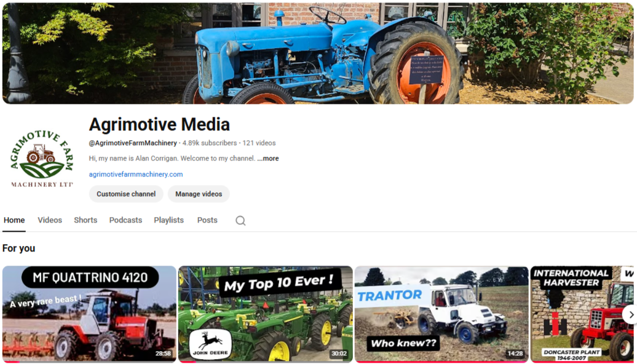The width and height of the screenshot is (637, 364).
Task: Open the Playlists tab
Action: tap(168, 220)
